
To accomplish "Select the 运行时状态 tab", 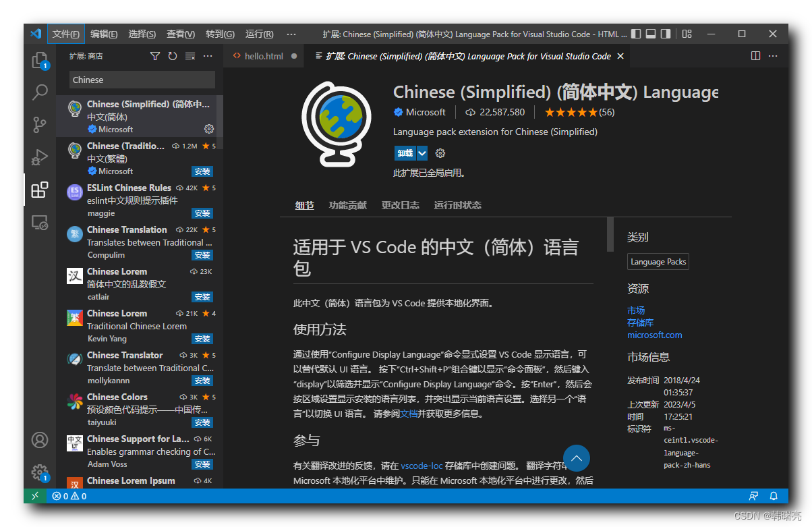I will (x=458, y=205).
